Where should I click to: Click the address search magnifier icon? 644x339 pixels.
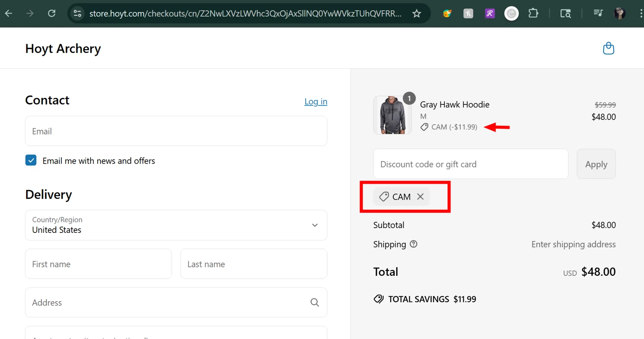tap(315, 302)
